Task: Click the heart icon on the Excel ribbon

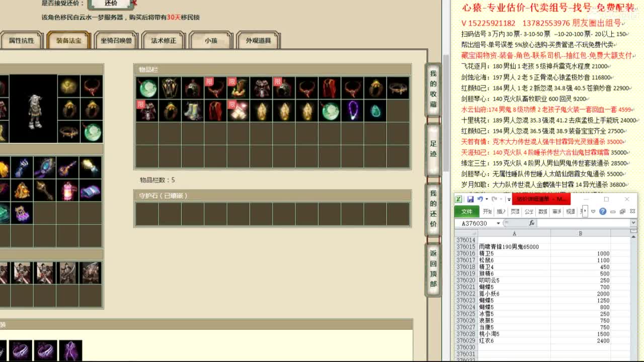Action: [x=594, y=212]
